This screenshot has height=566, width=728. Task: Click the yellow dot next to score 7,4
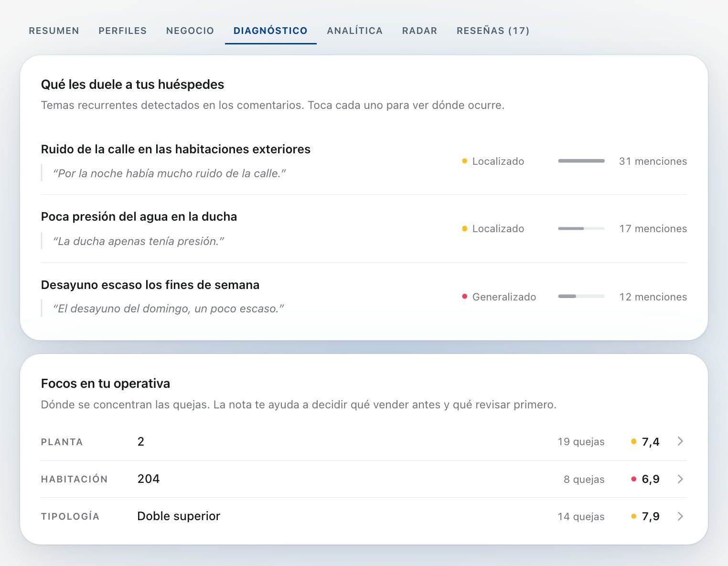click(x=633, y=441)
